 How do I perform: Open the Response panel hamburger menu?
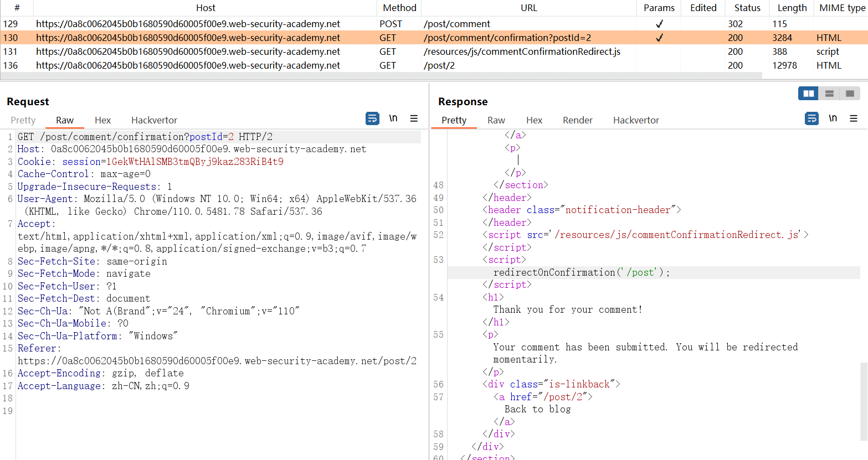click(854, 118)
